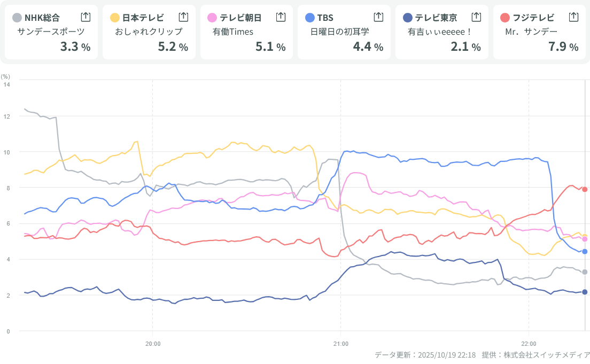Click the blue TBS color dot
Screen dimensions: 590x364
coord(310,18)
